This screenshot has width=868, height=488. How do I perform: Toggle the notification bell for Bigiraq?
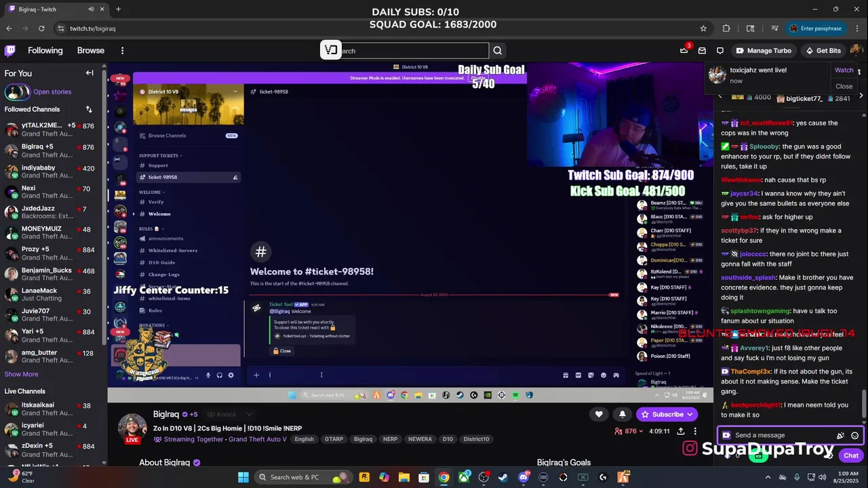click(x=623, y=414)
